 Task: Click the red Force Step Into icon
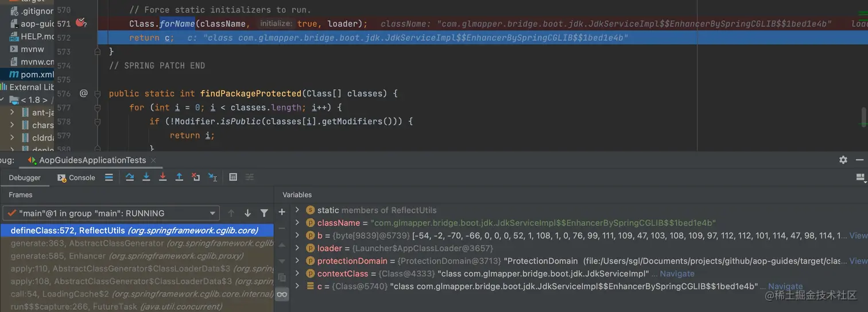(x=162, y=178)
